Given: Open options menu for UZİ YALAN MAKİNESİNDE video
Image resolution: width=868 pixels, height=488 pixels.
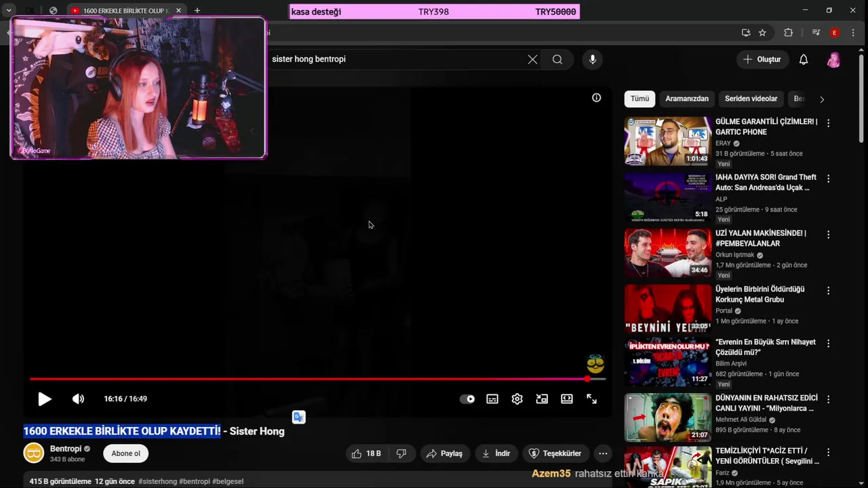Looking at the screenshot, I should [x=828, y=235].
